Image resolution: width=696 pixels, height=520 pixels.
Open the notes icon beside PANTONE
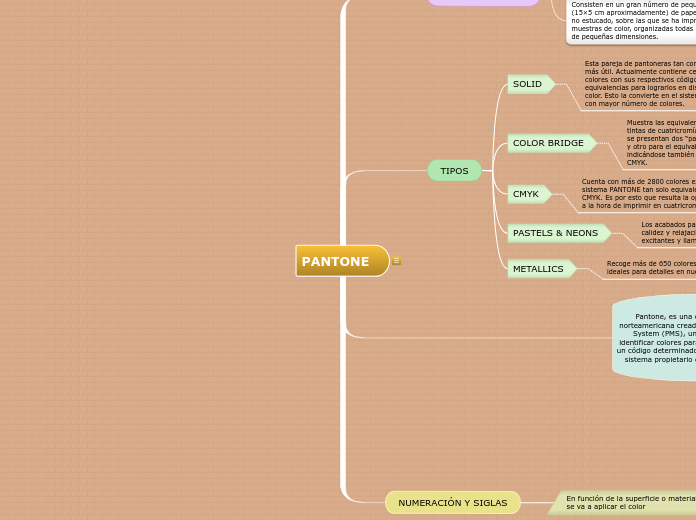point(396,261)
